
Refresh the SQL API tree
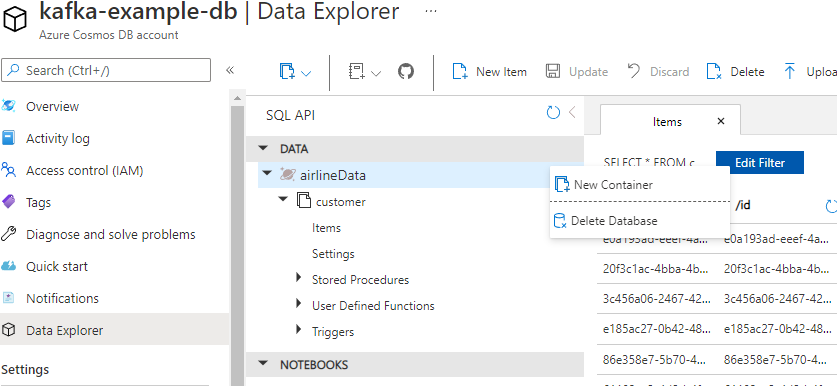click(x=553, y=113)
